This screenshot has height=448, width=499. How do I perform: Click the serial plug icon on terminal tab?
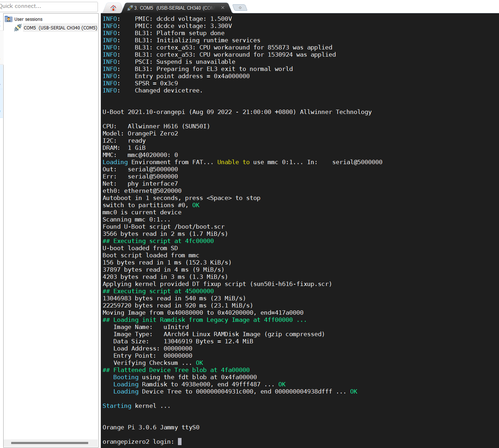tap(130, 8)
